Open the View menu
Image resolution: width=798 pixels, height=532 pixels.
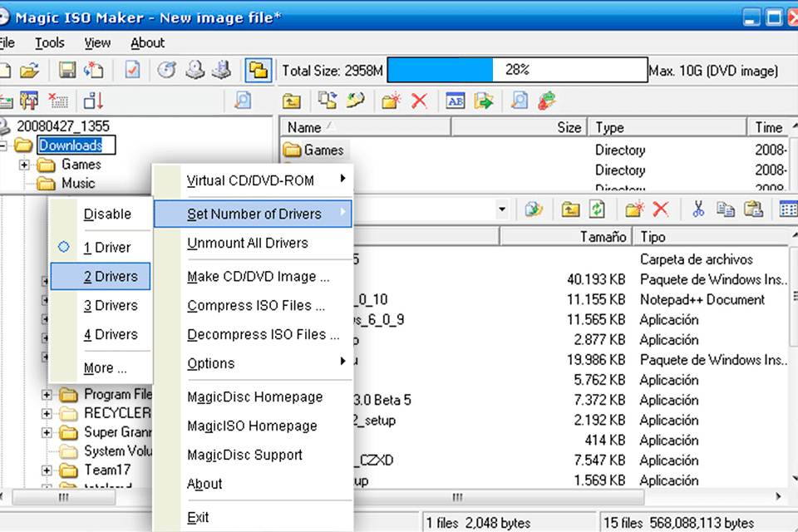click(x=96, y=42)
